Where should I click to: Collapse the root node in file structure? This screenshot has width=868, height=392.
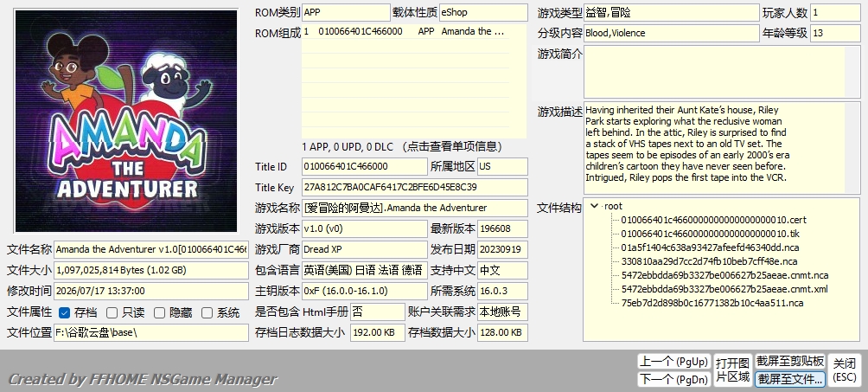(595, 206)
